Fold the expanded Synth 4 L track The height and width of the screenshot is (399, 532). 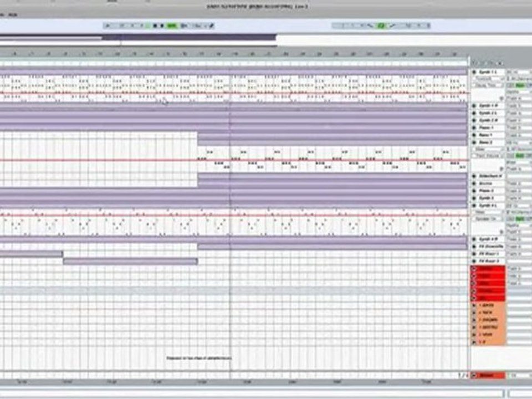(474, 206)
